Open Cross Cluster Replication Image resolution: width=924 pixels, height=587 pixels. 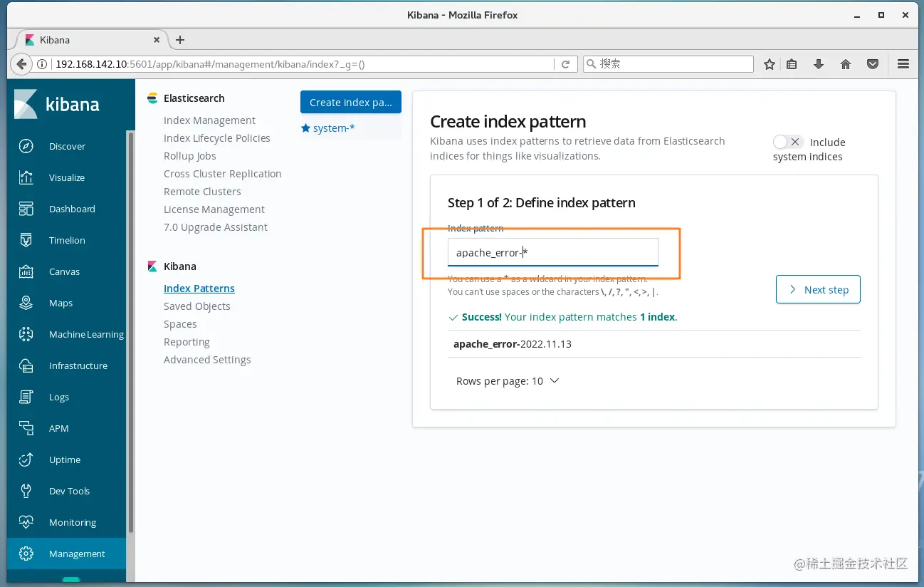pyautogui.click(x=223, y=174)
